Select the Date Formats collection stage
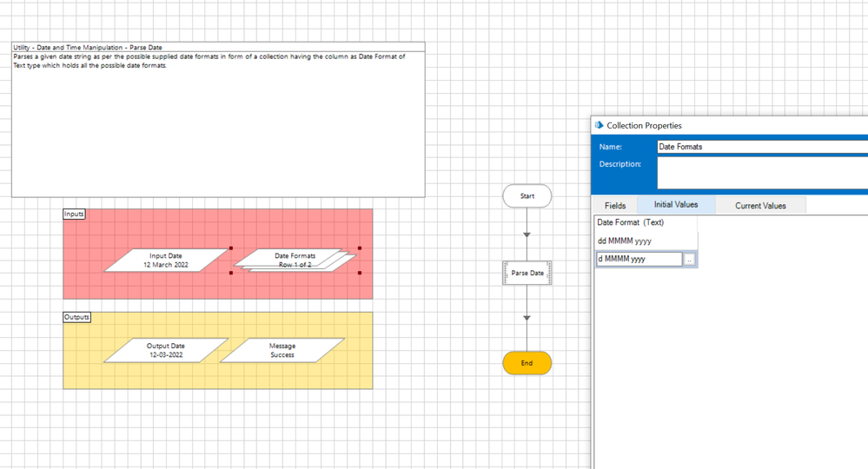Screen dimensions: 868x469 pyautogui.click(x=294, y=260)
